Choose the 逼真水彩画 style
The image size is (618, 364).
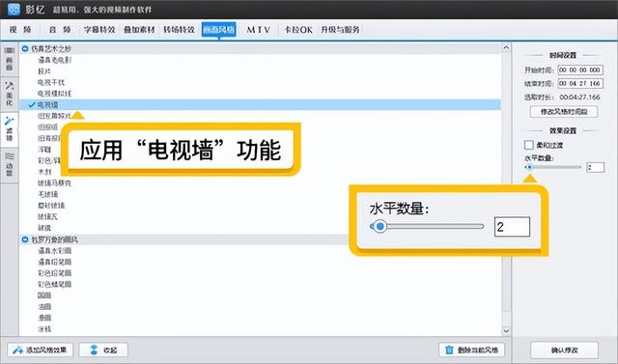tap(54, 250)
